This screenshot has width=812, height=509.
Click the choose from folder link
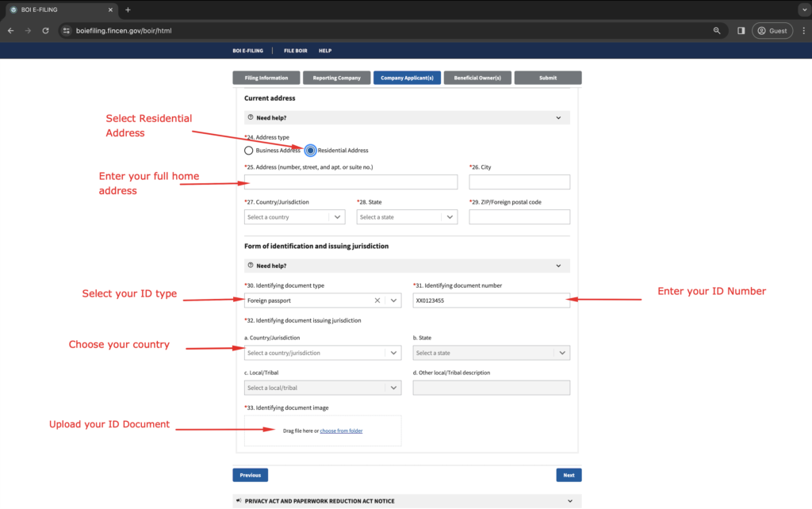tap(341, 431)
